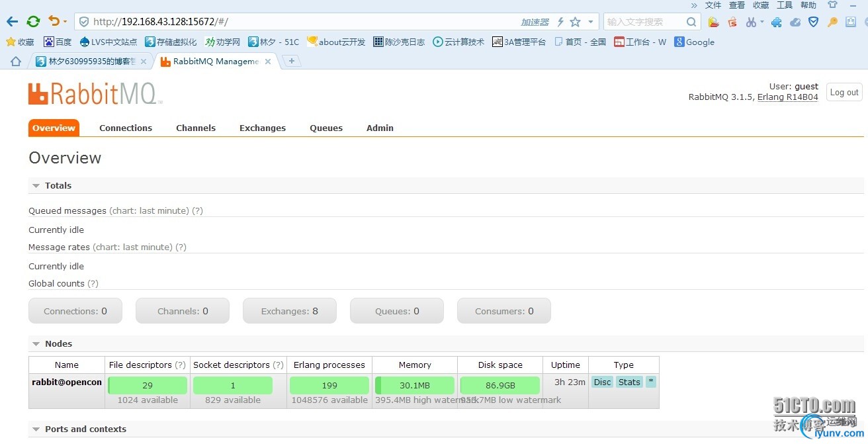868x444 pixels.
Task: Click the Erlang R14B04 link
Action: point(787,97)
